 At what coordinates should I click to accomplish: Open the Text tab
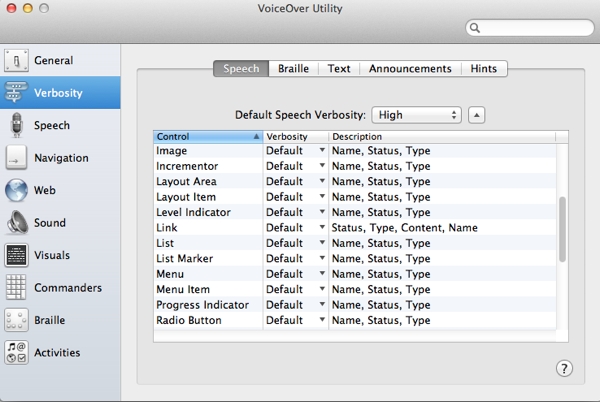[339, 68]
